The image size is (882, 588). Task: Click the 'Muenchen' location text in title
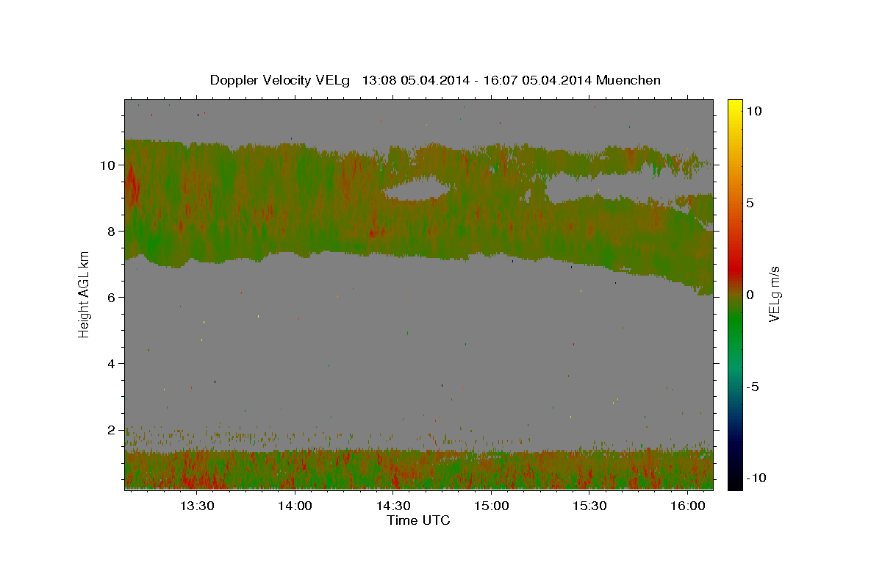(628, 80)
